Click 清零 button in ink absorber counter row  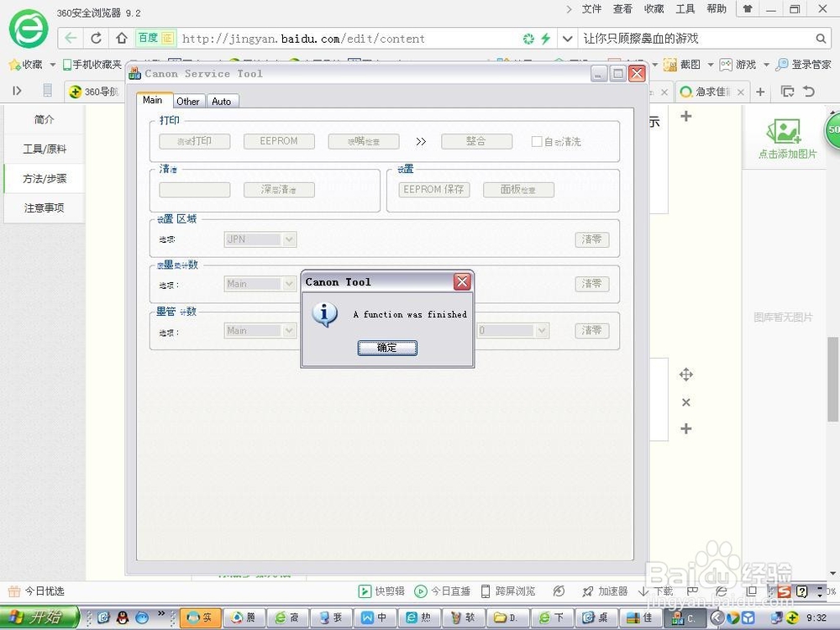click(592, 283)
